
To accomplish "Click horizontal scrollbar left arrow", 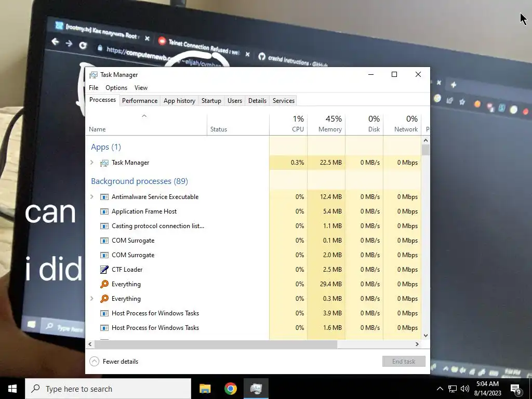I will point(90,344).
